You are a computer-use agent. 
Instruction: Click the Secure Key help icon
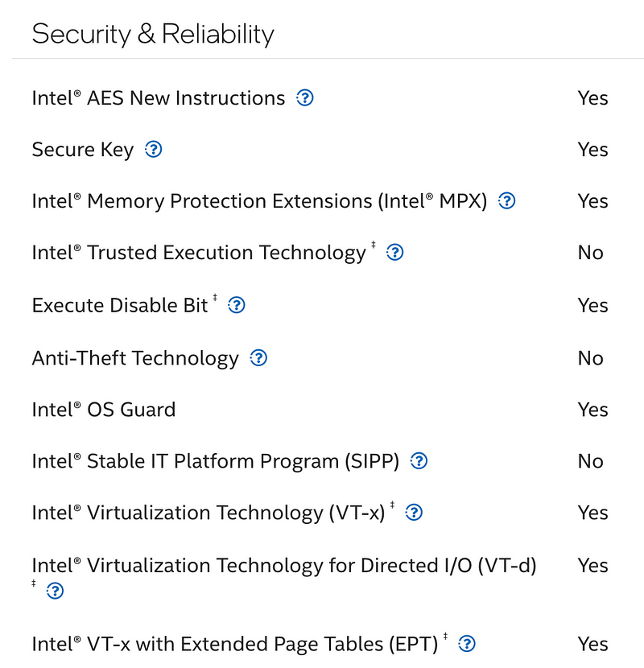point(153,150)
